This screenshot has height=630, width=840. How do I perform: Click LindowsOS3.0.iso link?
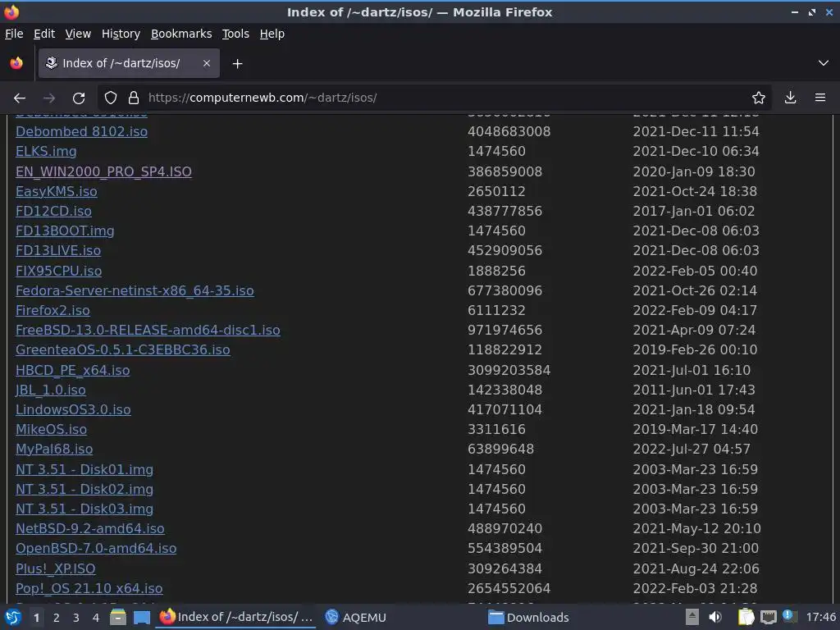[x=73, y=410]
